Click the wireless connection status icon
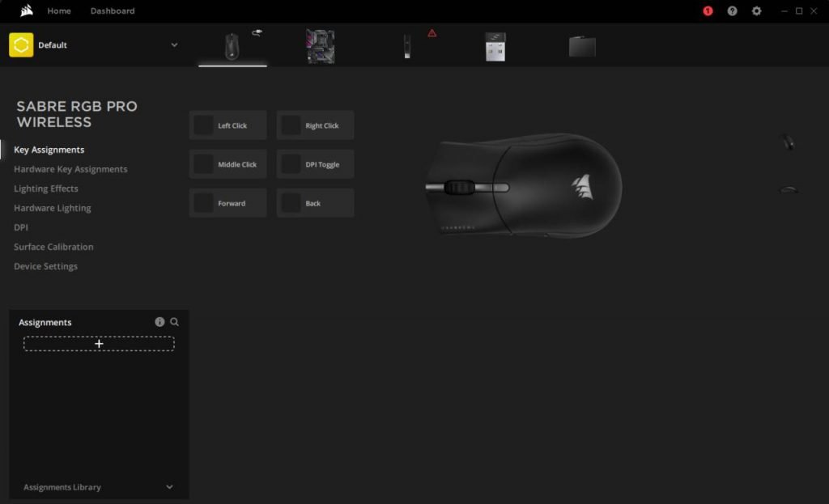The image size is (829, 504). (x=257, y=32)
